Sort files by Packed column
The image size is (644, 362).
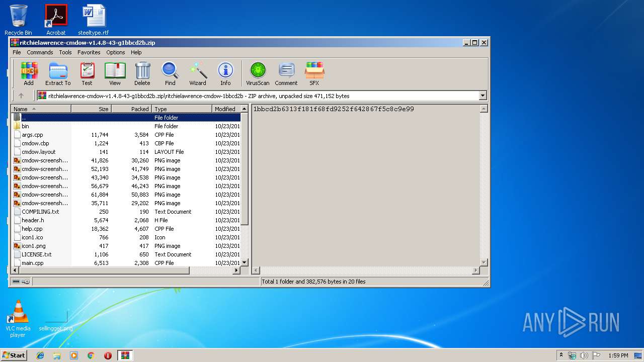point(131,109)
